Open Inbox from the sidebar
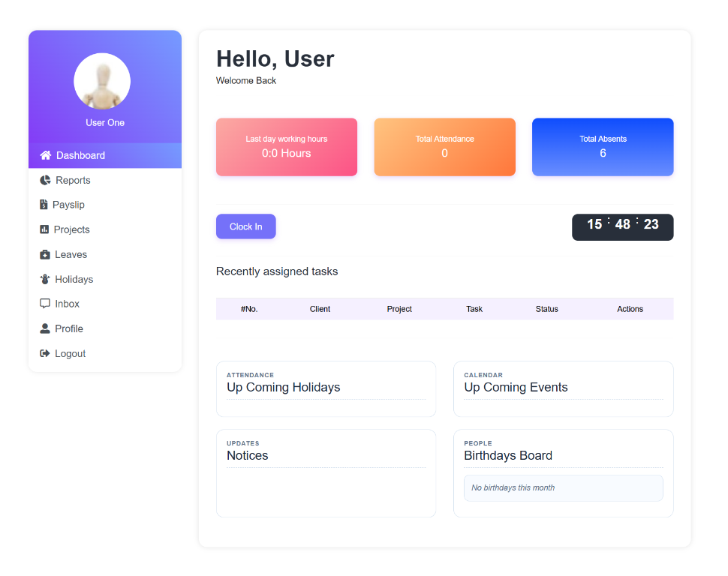The image size is (728, 576). click(105, 304)
